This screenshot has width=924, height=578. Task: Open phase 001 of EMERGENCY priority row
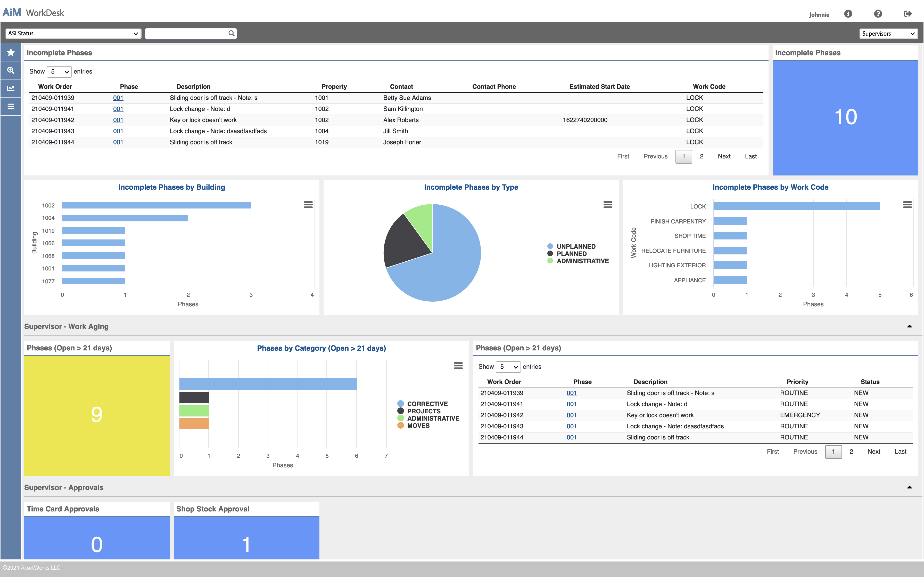[x=572, y=415]
